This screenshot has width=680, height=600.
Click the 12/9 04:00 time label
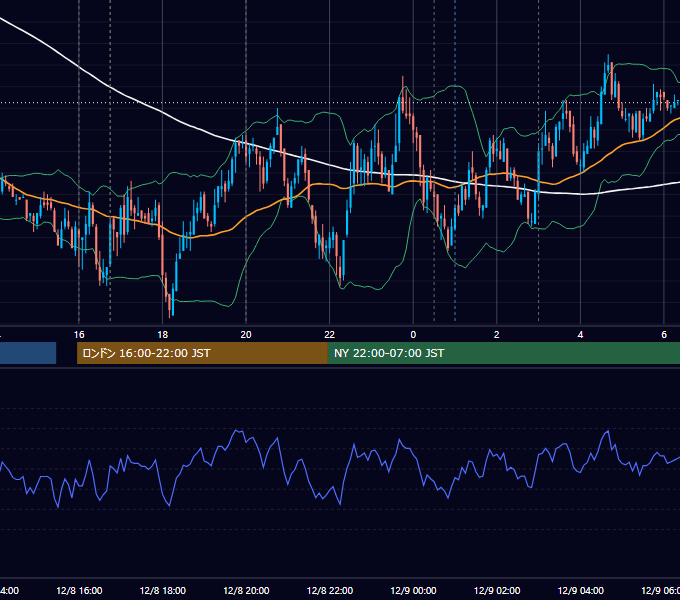[x=580, y=590]
